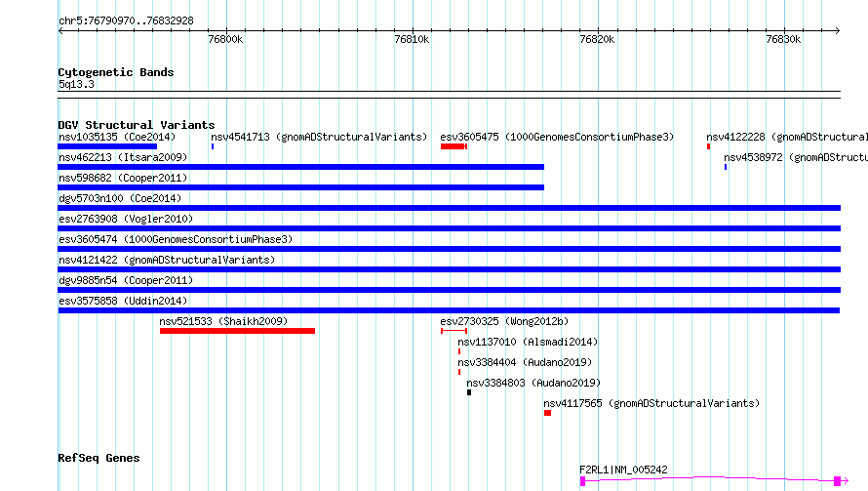868x491 pixels.
Task: Open the nsv598682 (Cooper2011) variant label
Action: point(123,178)
